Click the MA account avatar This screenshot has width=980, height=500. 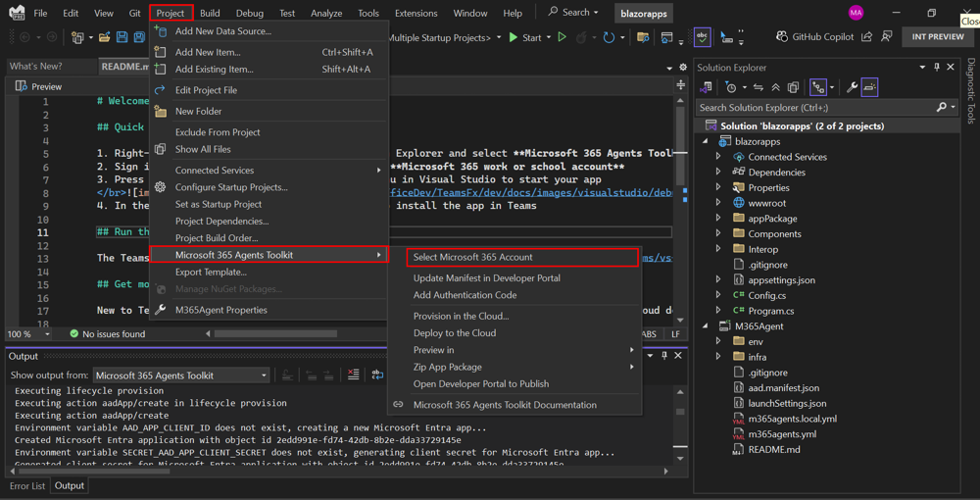click(x=856, y=13)
